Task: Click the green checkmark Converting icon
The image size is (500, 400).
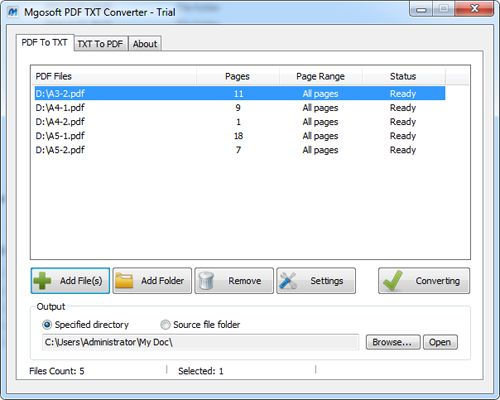Action: (x=393, y=281)
